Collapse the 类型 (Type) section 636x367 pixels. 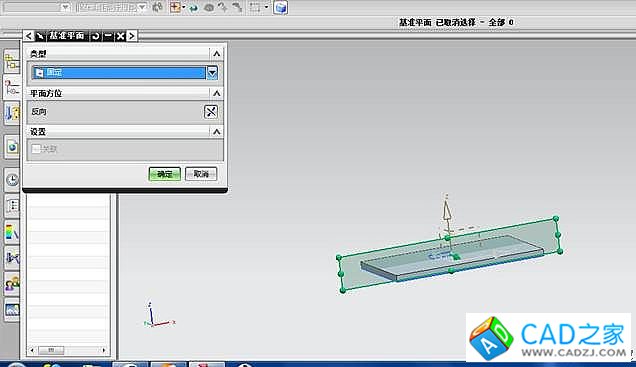click(217, 54)
